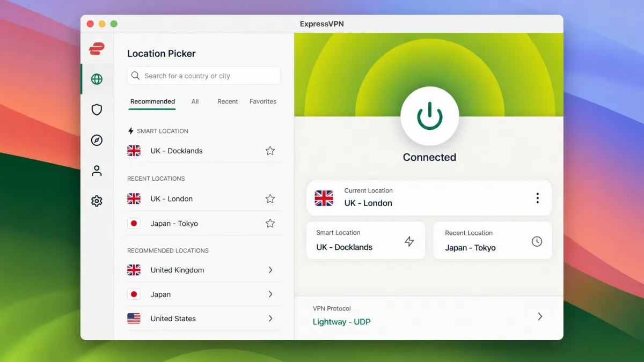
Task: Click the VPN Protocol label
Action: tap(332, 308)
